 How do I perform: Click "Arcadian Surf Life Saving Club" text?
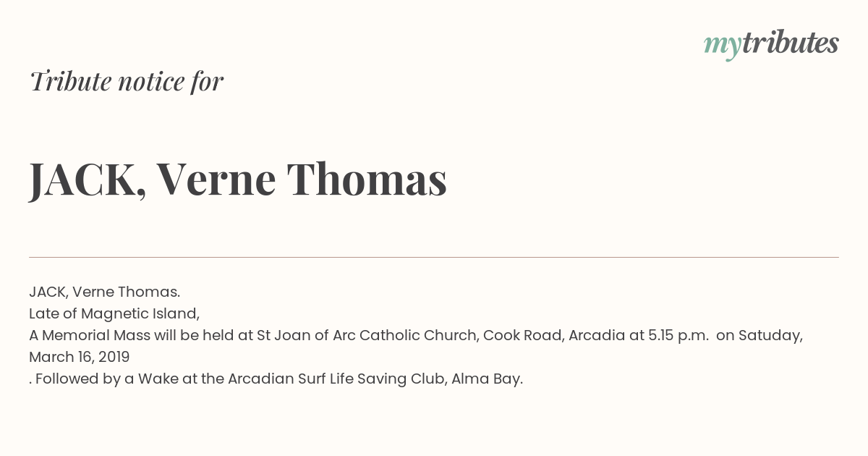[x=336, y=379]
